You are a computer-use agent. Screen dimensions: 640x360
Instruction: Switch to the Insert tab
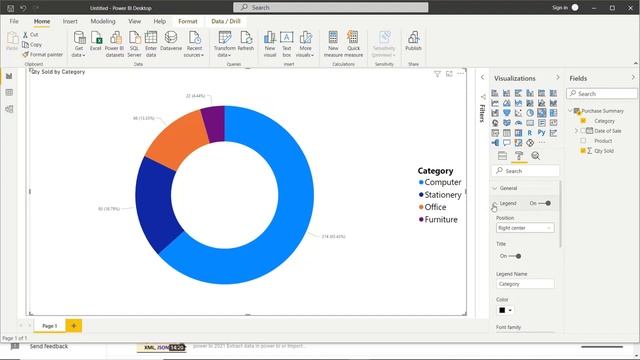tap(70, 21)
